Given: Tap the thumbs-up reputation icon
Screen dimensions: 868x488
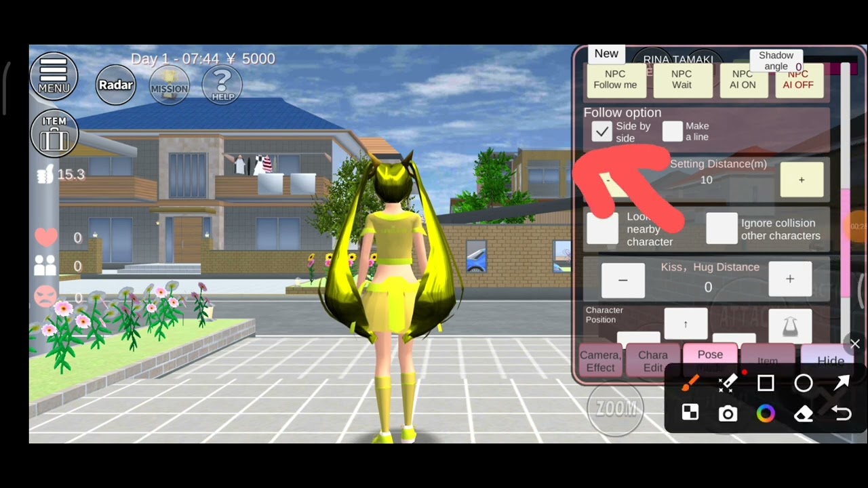Looking at the screenshot, I should pos(45,175).
